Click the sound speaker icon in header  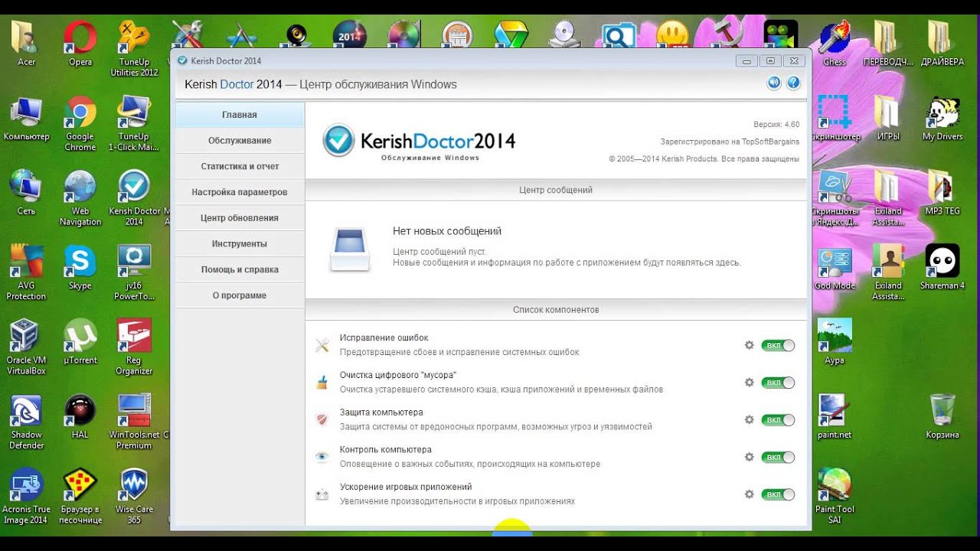tap(774, 83)
